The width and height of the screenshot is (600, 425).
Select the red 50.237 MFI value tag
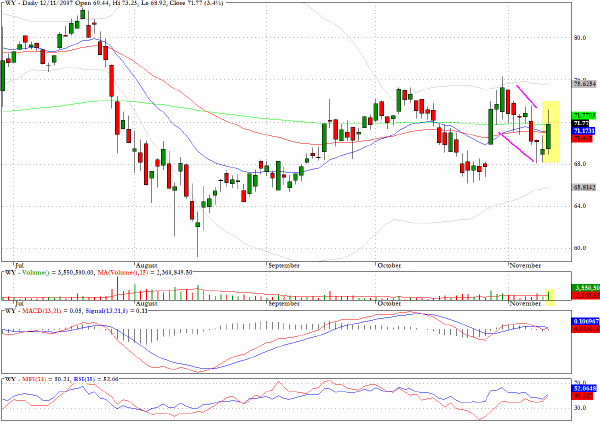(583, 396)
